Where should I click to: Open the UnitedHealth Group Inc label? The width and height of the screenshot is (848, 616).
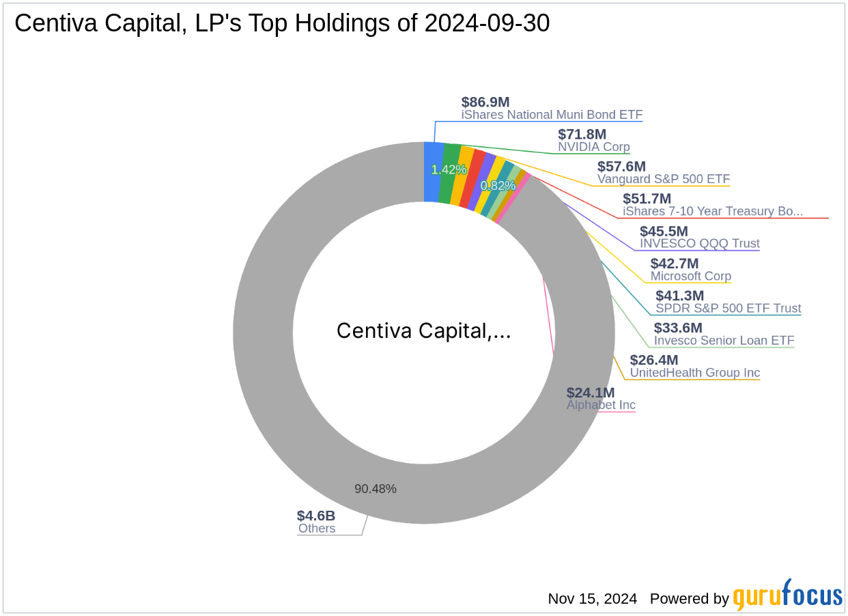coord(695,373)
